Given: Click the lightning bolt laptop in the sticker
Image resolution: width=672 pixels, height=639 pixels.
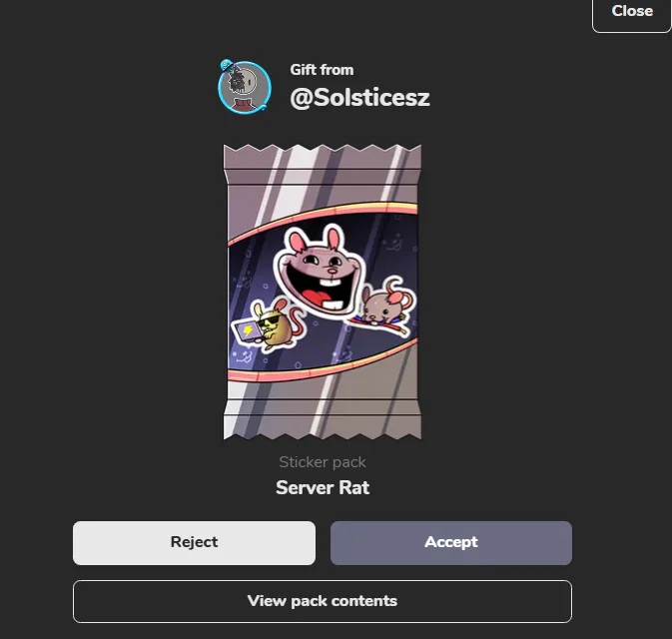Looking at the screenshot, I should tap(247, 331).
